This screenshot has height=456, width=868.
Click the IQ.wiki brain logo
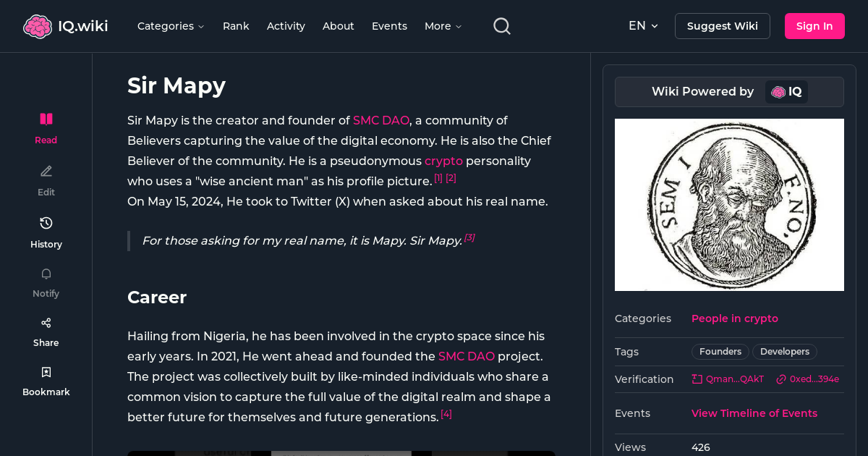coord(38,25)
